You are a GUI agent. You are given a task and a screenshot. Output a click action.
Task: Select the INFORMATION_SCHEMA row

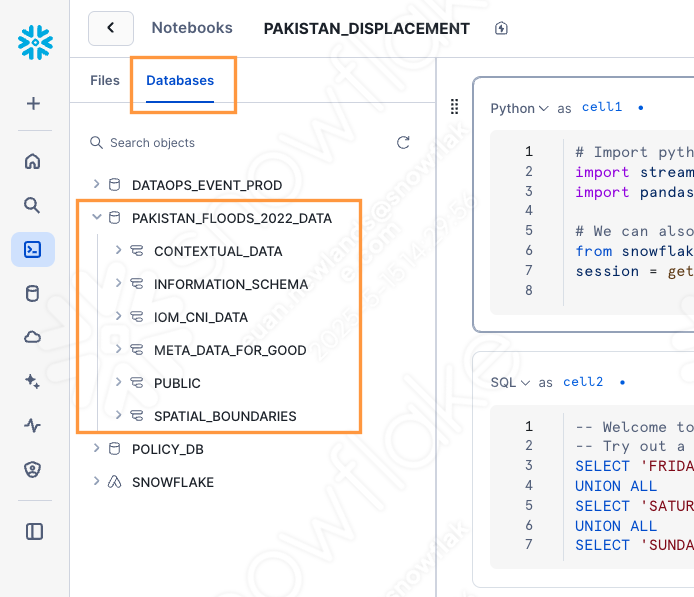point(231,284)
